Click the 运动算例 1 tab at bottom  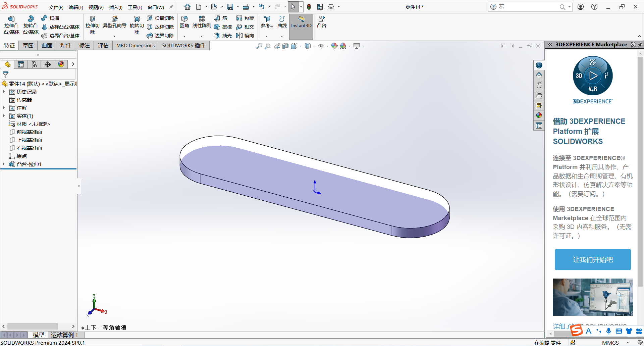point(65,335)
